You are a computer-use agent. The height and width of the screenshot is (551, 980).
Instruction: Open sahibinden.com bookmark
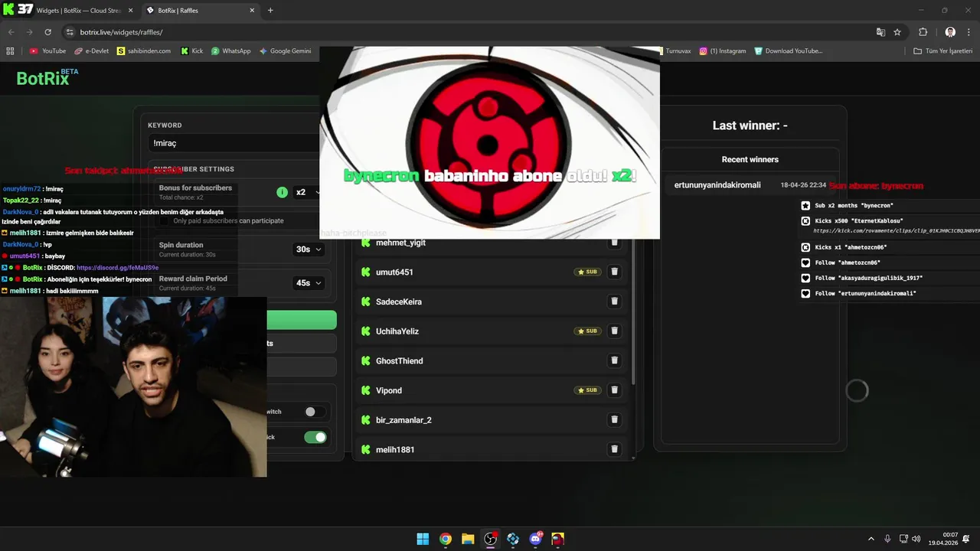click(144, 51)
